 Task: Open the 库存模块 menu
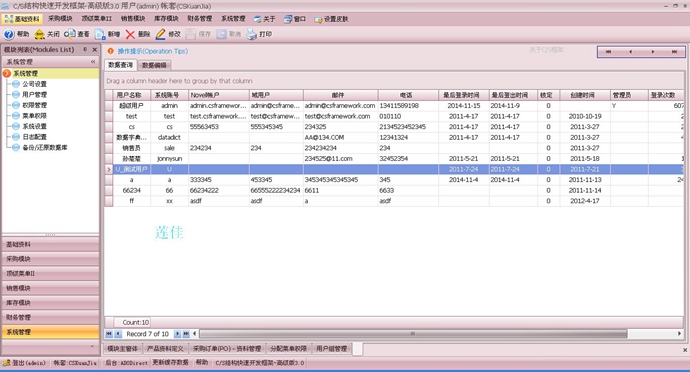click(x=166, y=18)
